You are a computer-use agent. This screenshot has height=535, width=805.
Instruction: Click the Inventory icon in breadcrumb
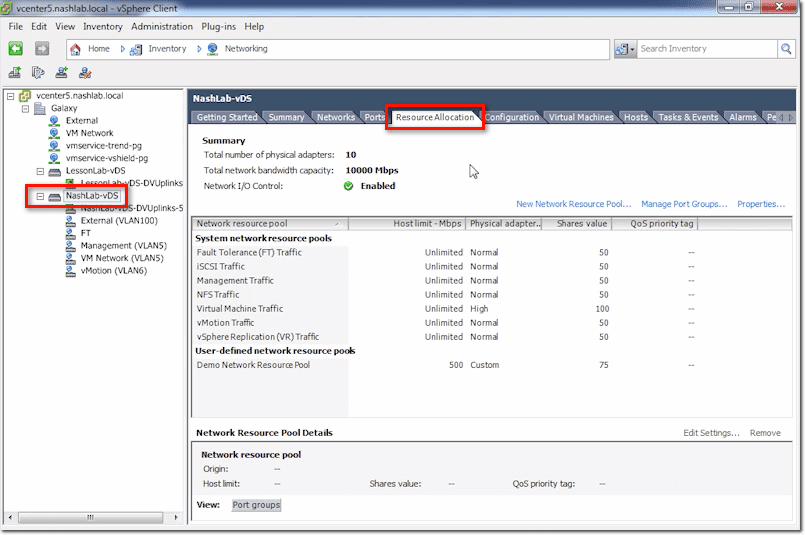136,49
